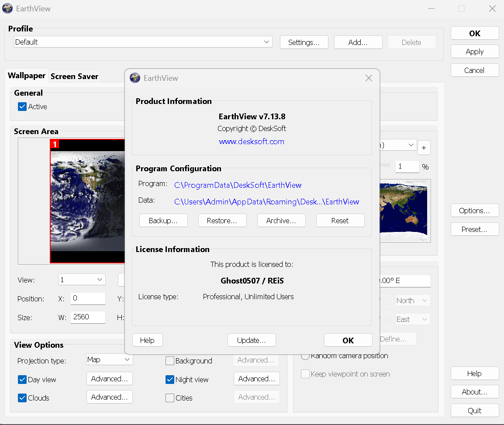The height and width of the screenshot is (425, 504).
Task: Click the percent value field showing 1
Action: 407,166
